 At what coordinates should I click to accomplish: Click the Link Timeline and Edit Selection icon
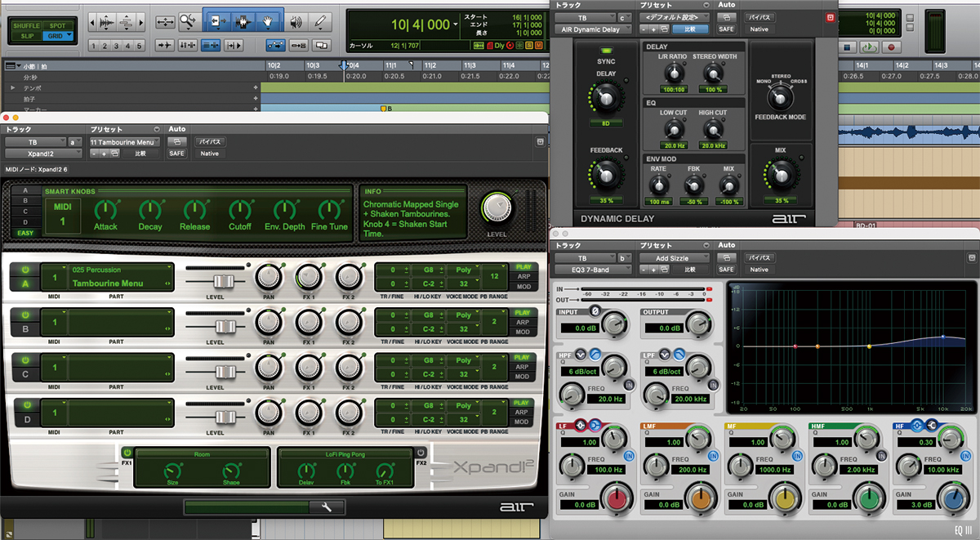point(188,46)
